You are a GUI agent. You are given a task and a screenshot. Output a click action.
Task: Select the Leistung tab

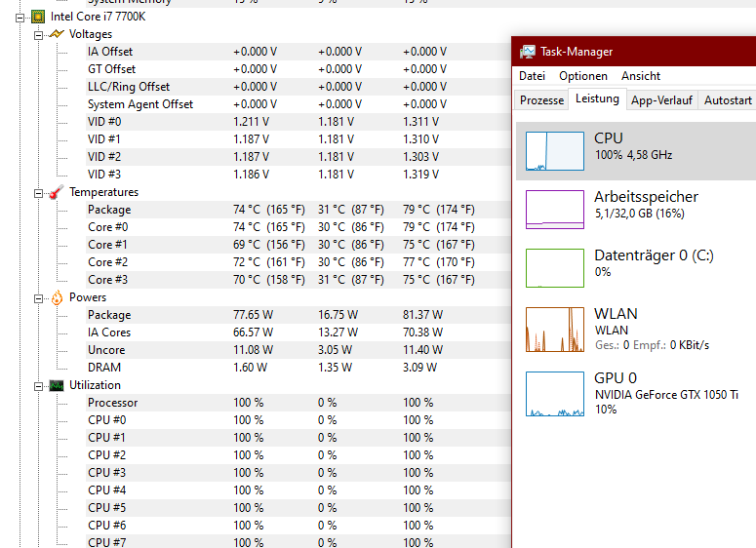(x=597, y=98)
